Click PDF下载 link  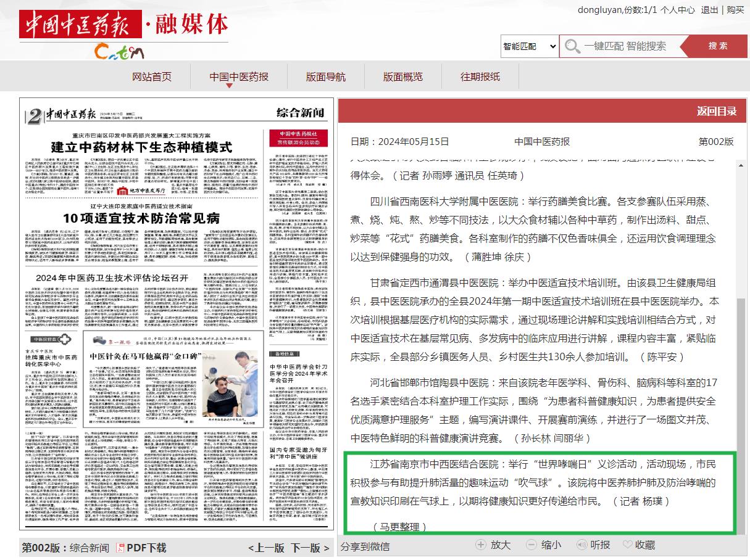(x=146, y=548)
